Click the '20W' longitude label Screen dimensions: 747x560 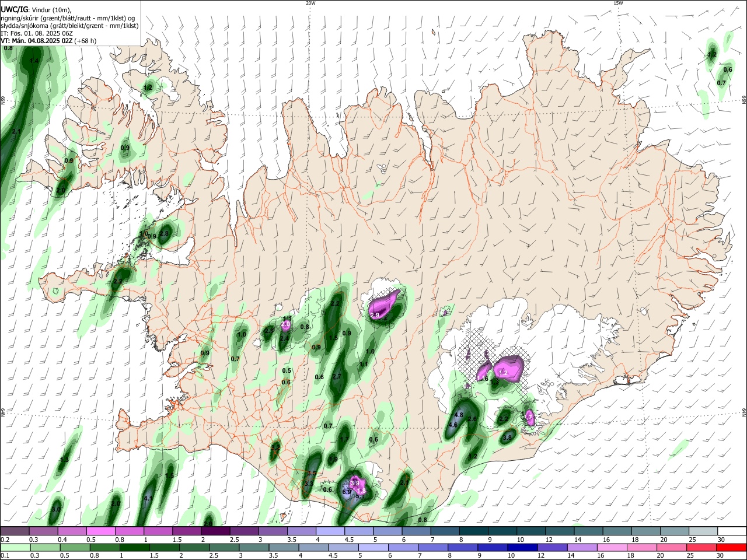pos(310,3)
